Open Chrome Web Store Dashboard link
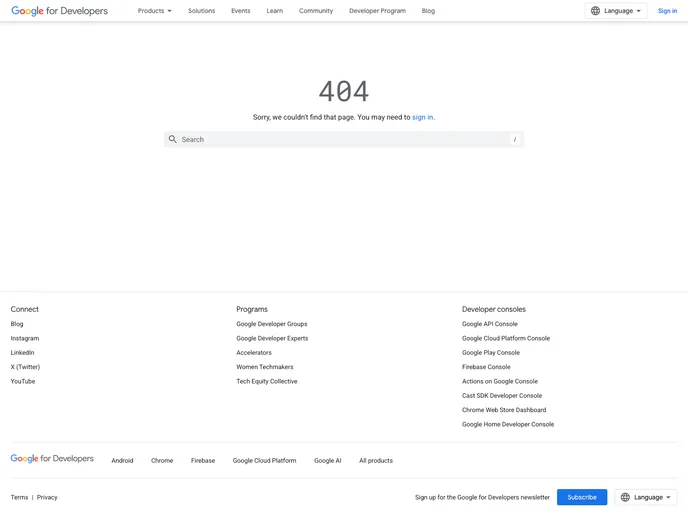The height and width of the screenshot is (512, 688). pyautogui.click(x=504, y=410)
